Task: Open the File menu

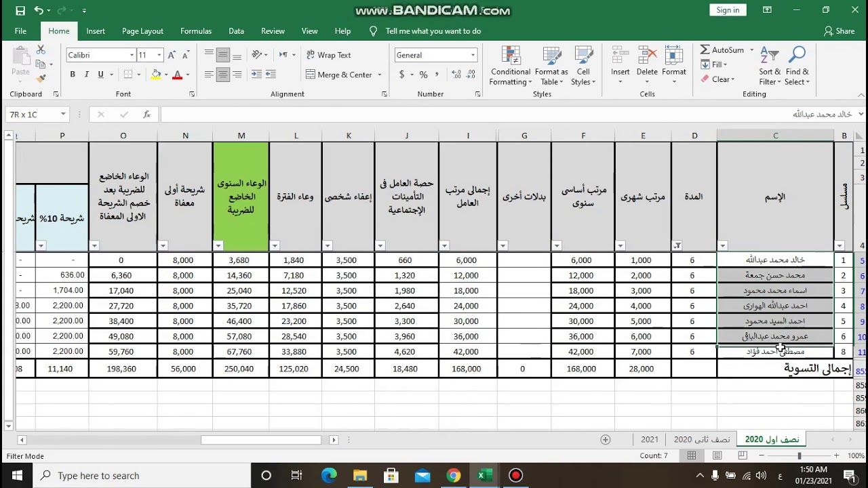Action: tap(20, 31)
